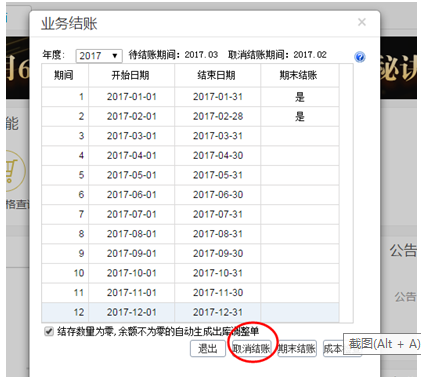Click the 退出 button

[208, 349]
